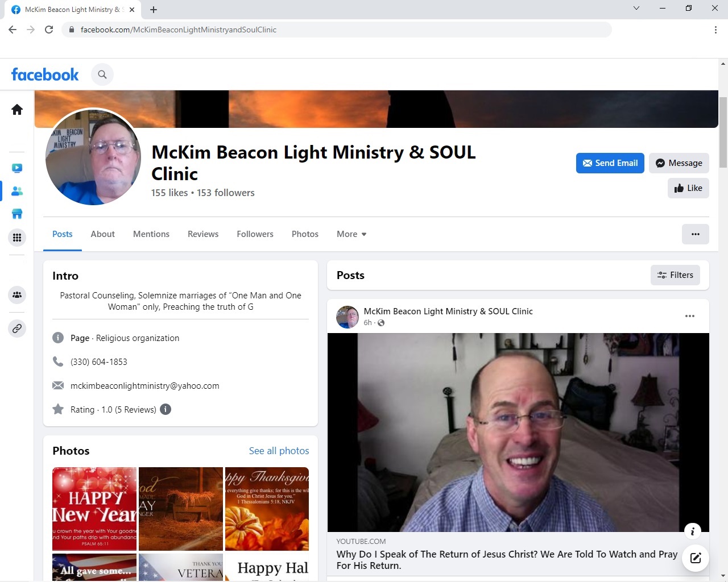Go to the Photos tab

click(x=305, y=234)
